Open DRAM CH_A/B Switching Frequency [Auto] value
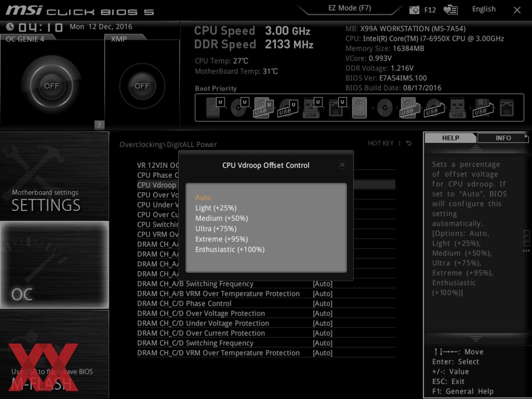The height and width of the screenshot is (399, 532). point(322,284)
